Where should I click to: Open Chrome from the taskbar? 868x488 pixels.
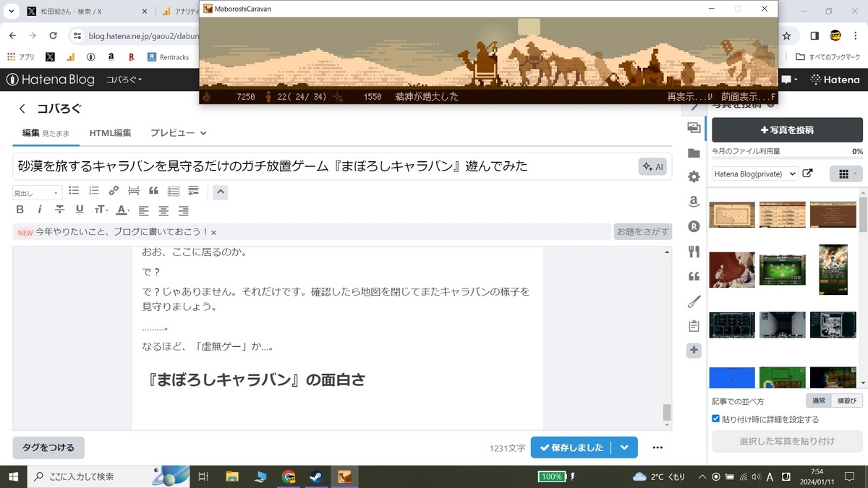tap(289, 476)
